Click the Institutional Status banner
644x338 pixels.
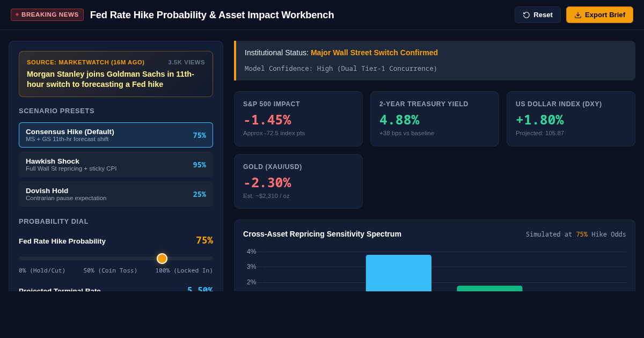point(435,61)
